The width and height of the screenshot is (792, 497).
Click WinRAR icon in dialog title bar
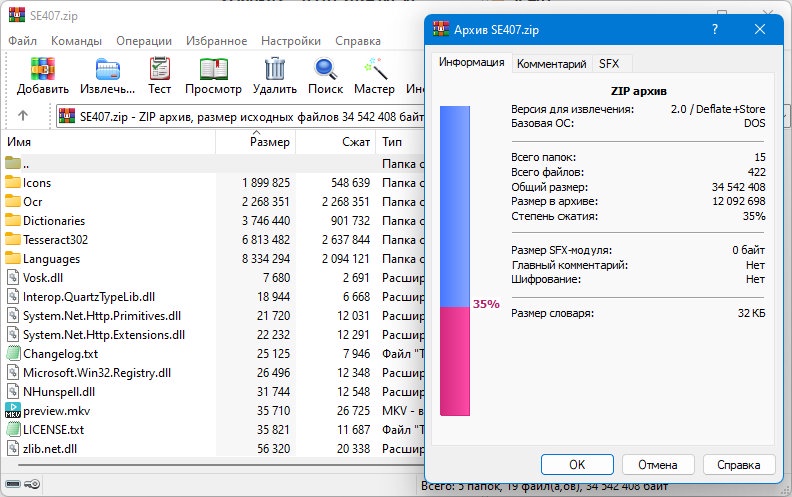click(441, 29)
